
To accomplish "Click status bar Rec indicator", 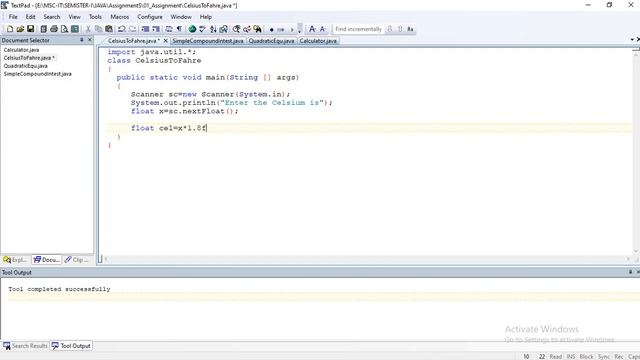I will click(619, 356).
